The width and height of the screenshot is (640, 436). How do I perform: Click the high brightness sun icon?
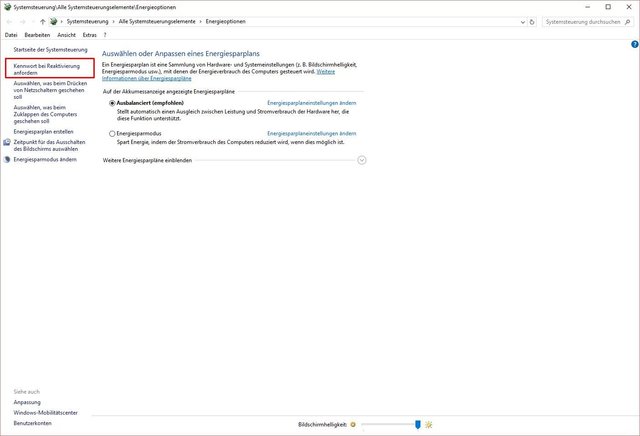(x=429, y=425)
